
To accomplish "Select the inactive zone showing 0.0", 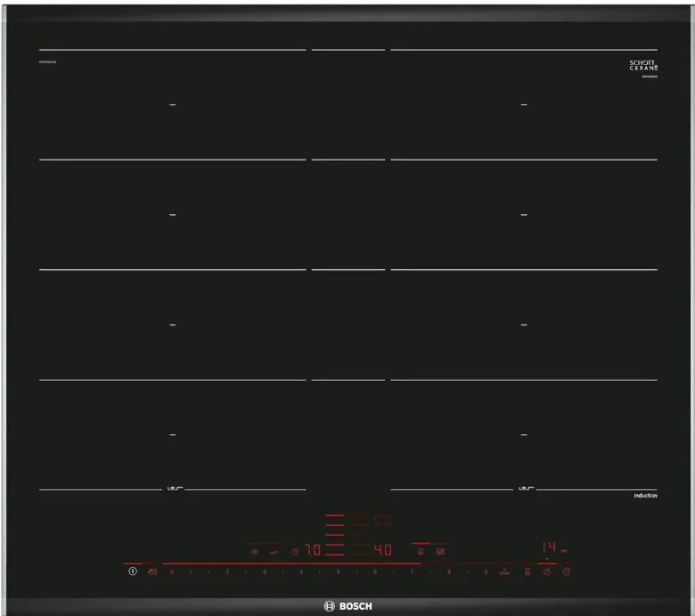I will [x=381, y=520].
